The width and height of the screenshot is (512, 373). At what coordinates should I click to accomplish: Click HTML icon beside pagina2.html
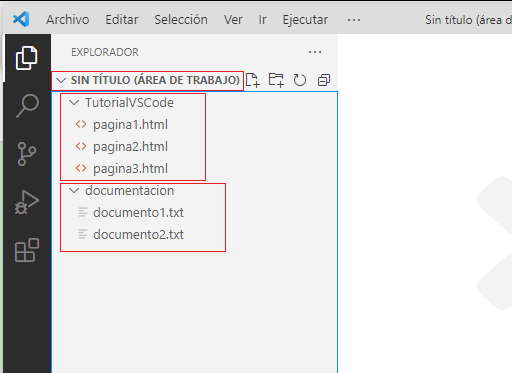click(x=81, y=147)
